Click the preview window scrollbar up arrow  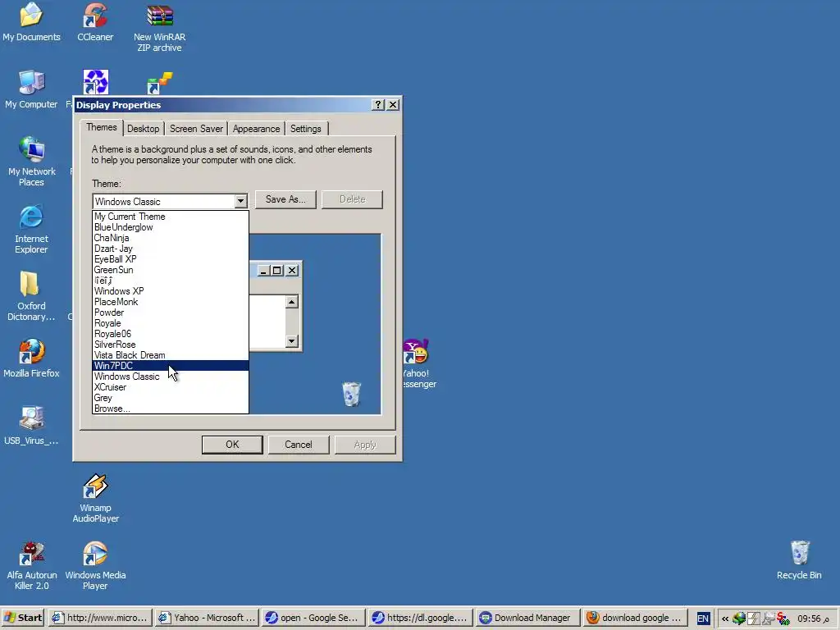[291, 302]
